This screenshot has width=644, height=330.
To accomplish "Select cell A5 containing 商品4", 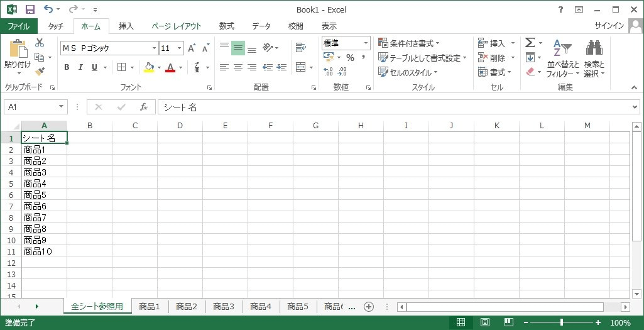I will coord(44,184).
